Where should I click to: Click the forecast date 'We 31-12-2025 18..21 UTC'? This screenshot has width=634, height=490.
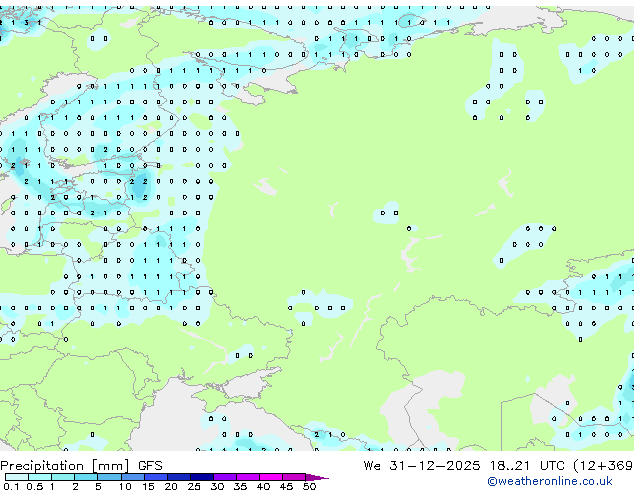pos(464,466)
